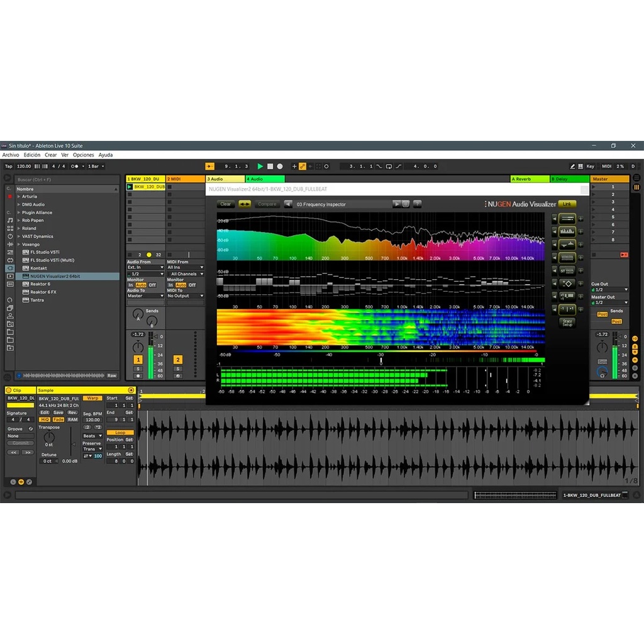Toggle the Warp button in Sample box
The width and height of the screenshot is (644, 644).
(x=93, y=398)
